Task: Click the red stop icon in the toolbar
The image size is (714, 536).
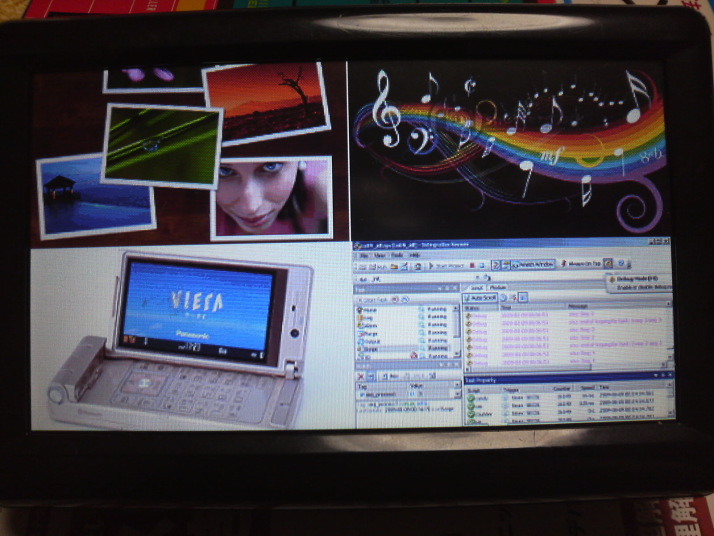Action: pos(472,265)
